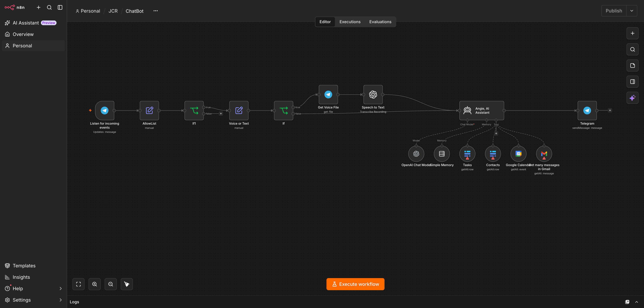
Task: Select the Get Voice File node
Action: coord(328,94)
